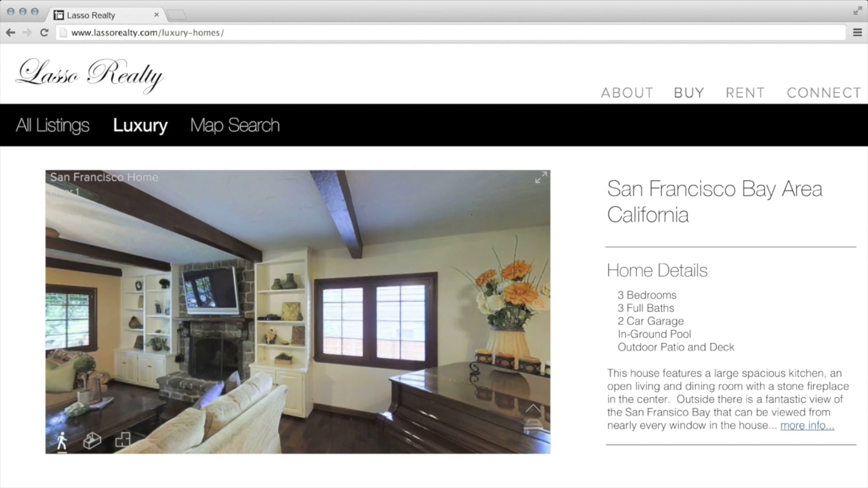
Task: Go to the BUY section
Action: coord(689,93)
